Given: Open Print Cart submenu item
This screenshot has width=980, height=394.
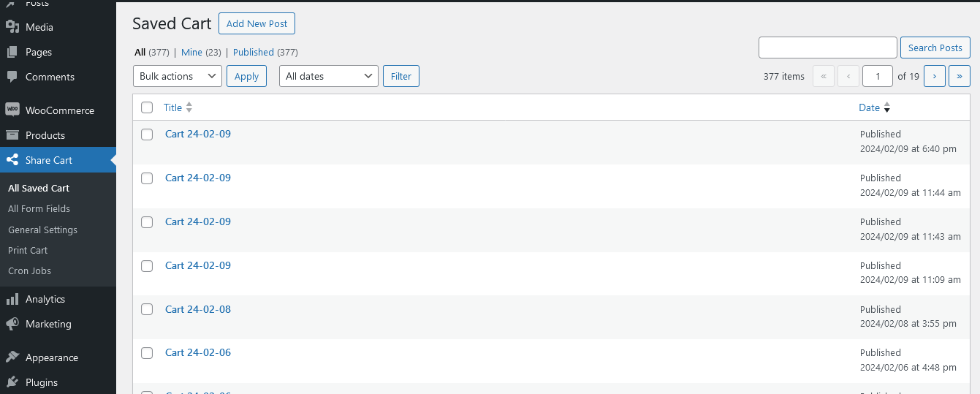Looking at the screenshot, I should pos(28,250).
